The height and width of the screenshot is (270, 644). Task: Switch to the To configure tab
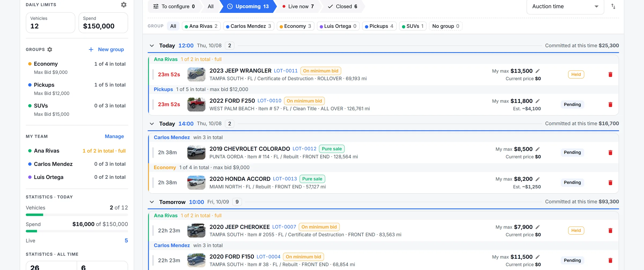[174, 6]
